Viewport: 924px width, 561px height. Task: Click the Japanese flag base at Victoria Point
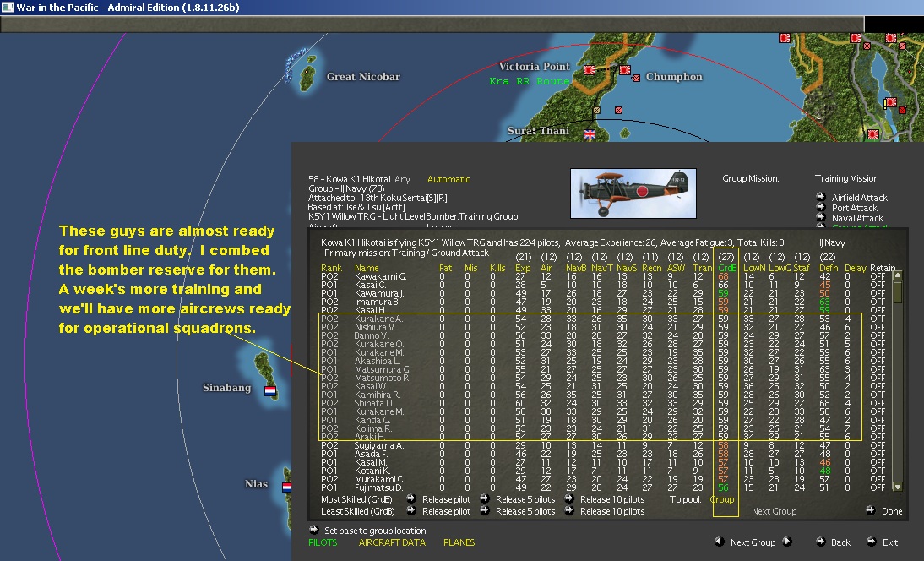pyautogui.click(x=589, y=70)
